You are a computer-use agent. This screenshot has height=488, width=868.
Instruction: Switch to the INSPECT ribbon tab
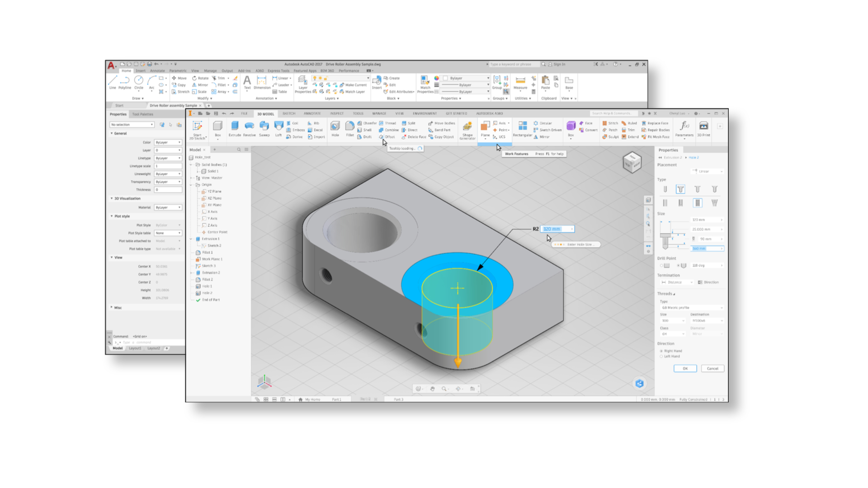point(337,113)
